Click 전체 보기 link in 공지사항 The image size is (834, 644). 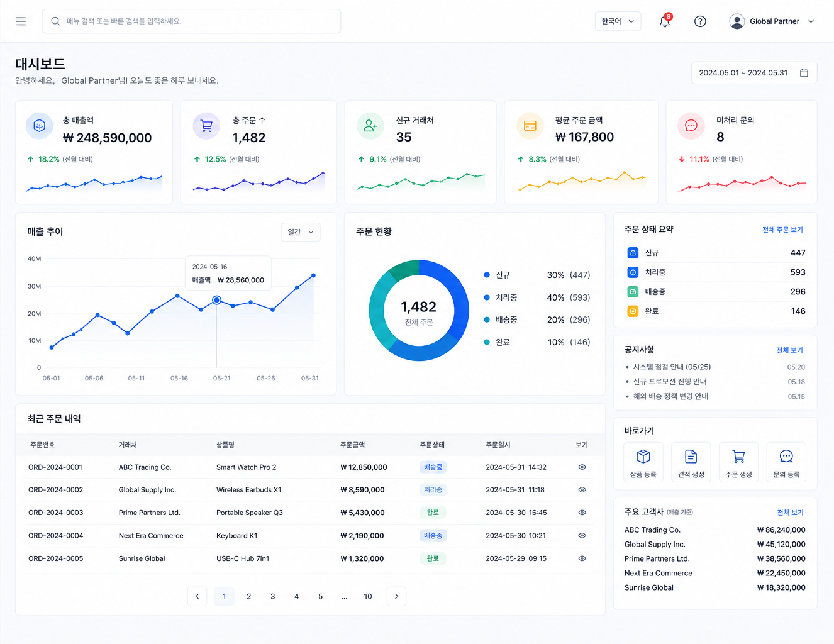click(789, 350)
